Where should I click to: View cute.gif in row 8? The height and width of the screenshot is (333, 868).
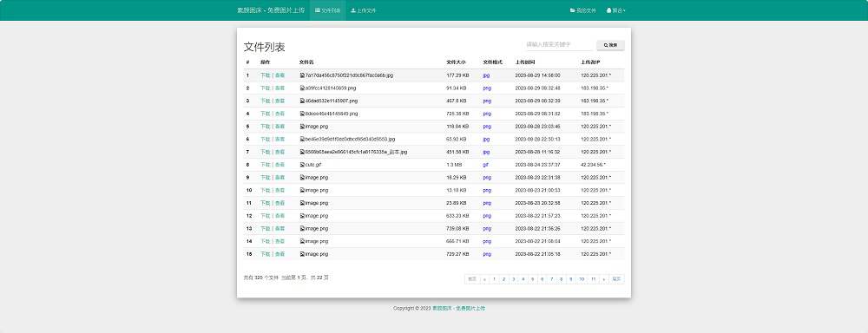(280, 165)
